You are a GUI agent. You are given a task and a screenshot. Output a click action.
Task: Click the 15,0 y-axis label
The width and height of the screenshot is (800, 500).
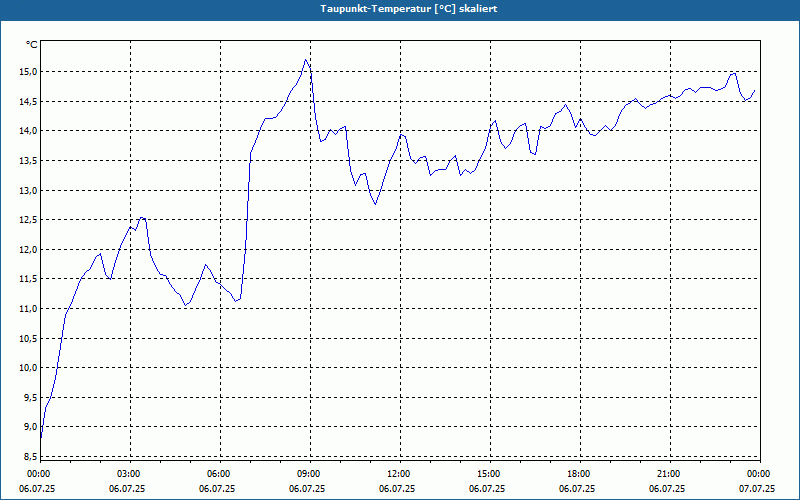[30, 72]
